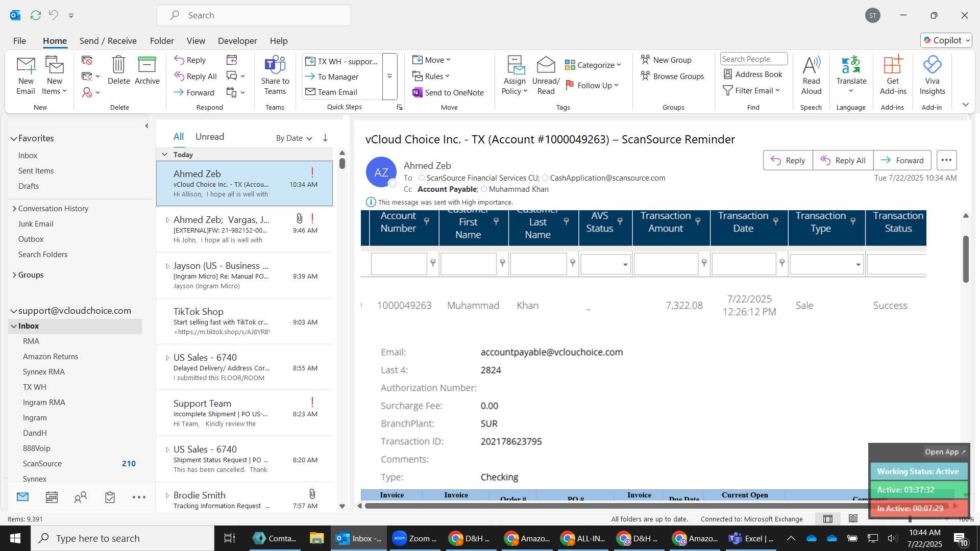Viewport: 980px width, 551px height.
Task: Open the Move dropdown
Action: pyautogui.click(x=431, y=60)
